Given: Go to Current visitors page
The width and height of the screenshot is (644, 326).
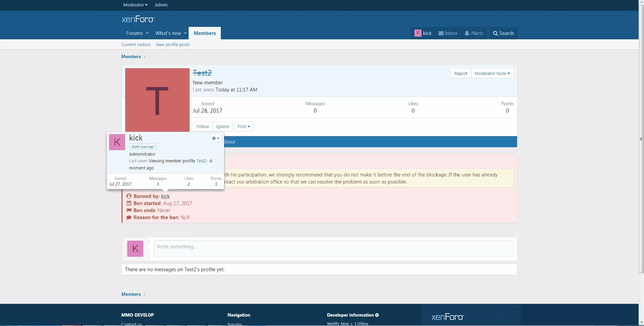Looking at the screenshot, I should pos(136,44).
